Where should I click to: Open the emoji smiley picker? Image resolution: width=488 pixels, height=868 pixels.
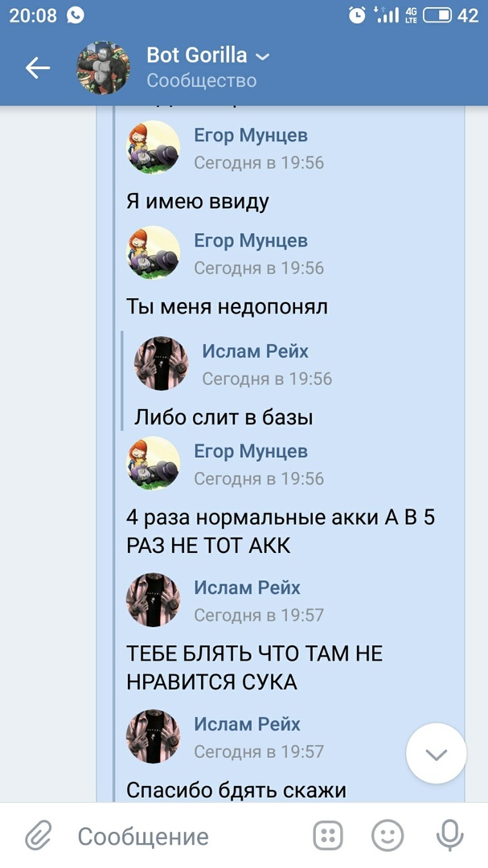(388, 835)
